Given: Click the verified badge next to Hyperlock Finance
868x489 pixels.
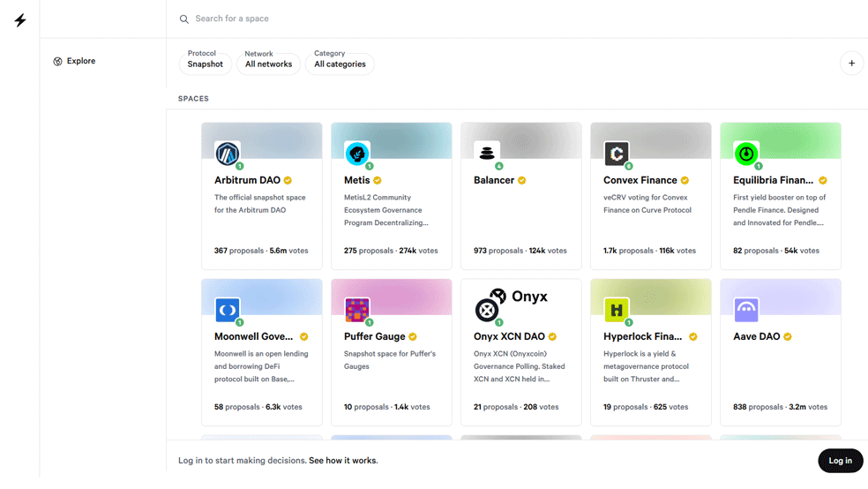Looking at the screenshot, I should click(693, 336).
